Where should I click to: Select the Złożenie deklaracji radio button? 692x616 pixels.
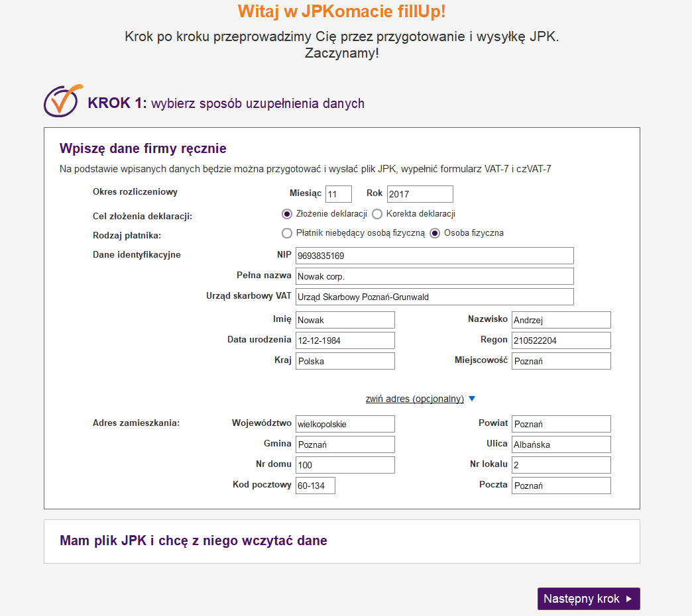click(287, 214)
